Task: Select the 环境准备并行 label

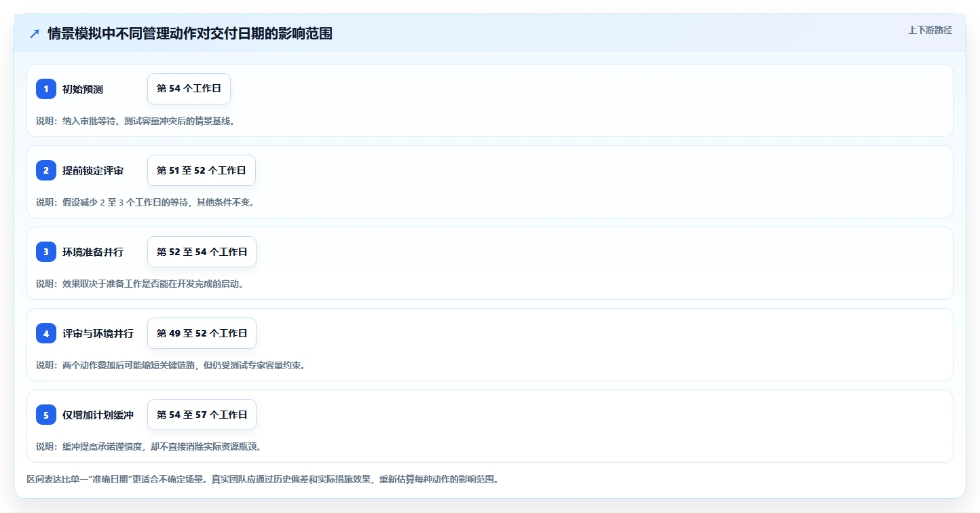Action: (93, 252)
